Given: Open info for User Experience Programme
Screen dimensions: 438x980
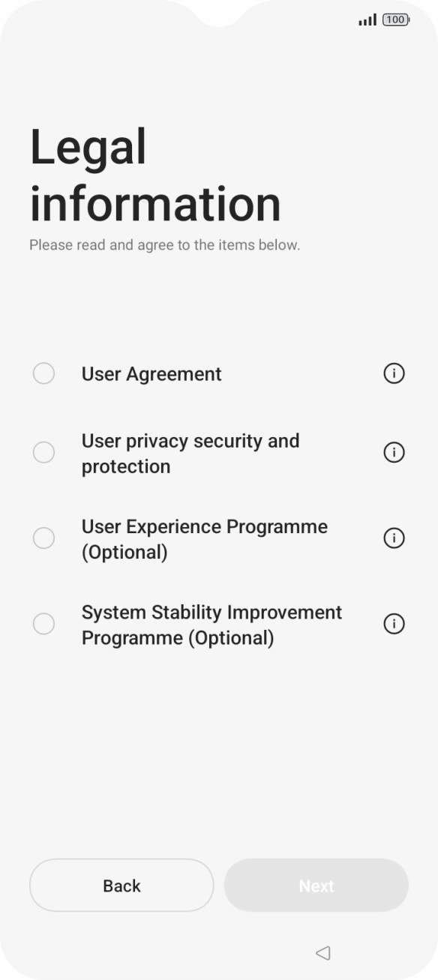Looking at the screenshot, I should pos(394,538).
